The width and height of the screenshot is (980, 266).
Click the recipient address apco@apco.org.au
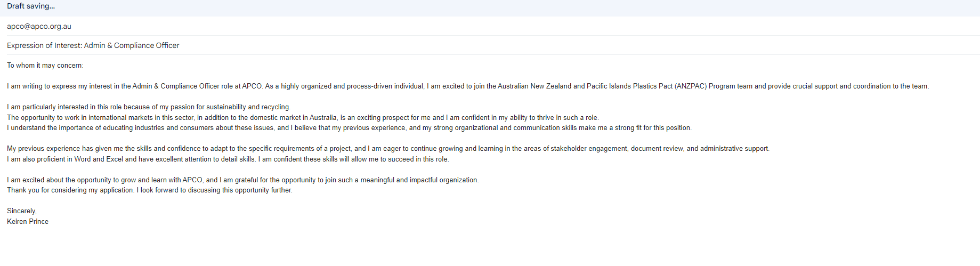[39, 26]
